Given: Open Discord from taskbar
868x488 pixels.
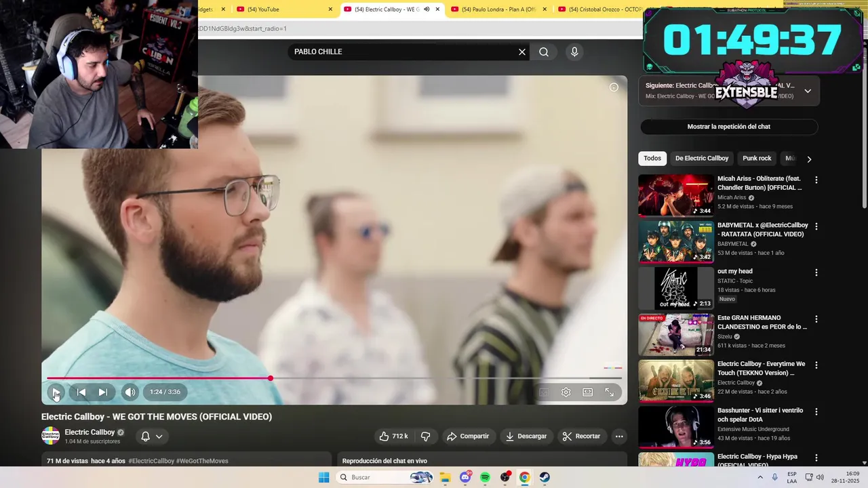Looking at the screenshot, I should pos(465,477).
